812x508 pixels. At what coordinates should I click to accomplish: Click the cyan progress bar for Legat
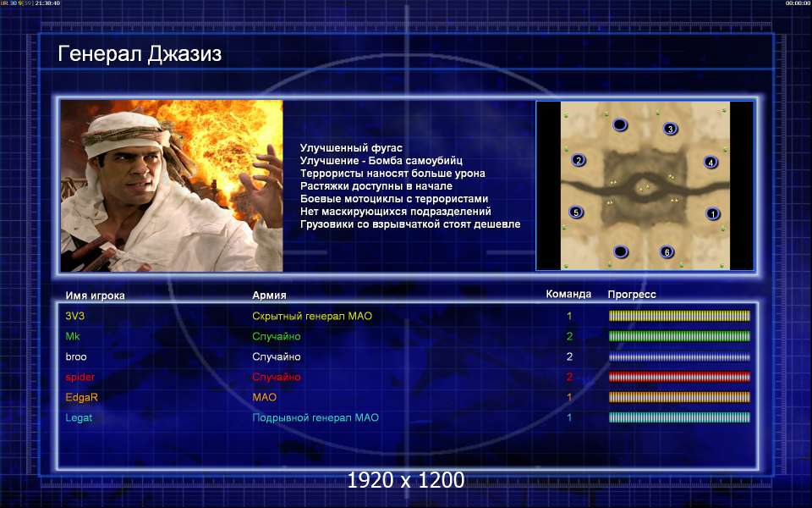(679, 417)
